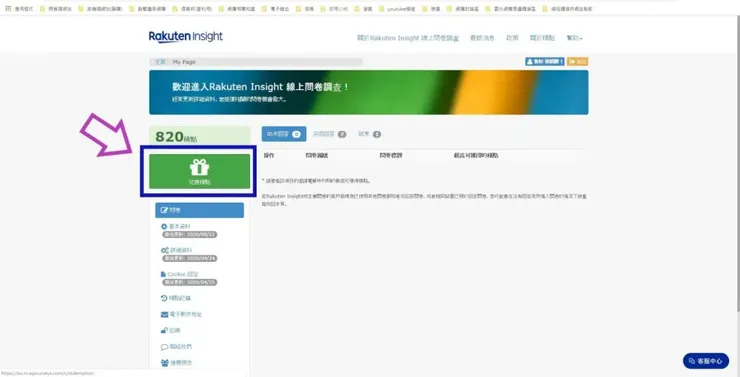740x377 pixels.
Task: Click the padlock icon for 密碼
Action: point(164,330)
